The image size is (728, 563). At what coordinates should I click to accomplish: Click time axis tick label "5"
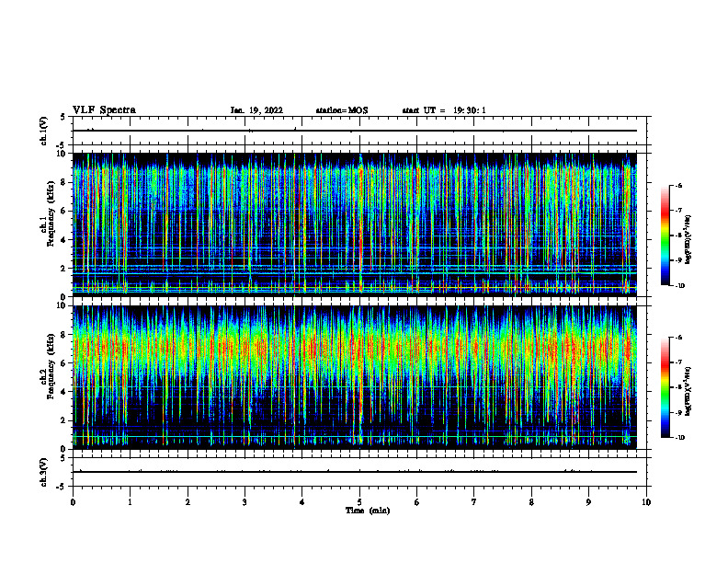[359, 502]
